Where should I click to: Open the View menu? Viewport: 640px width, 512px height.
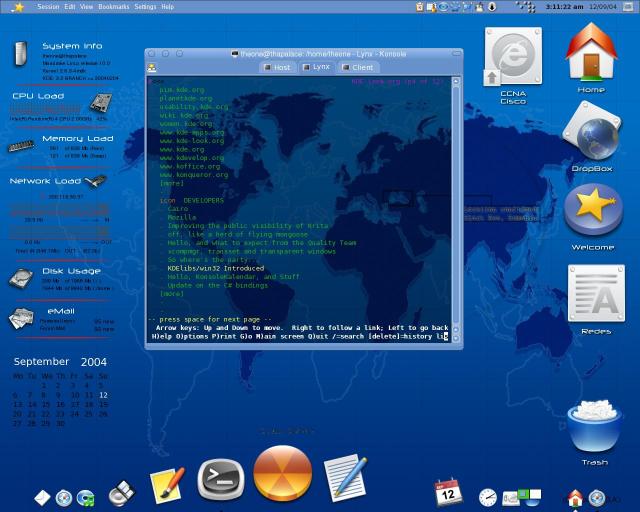(86, 7)
